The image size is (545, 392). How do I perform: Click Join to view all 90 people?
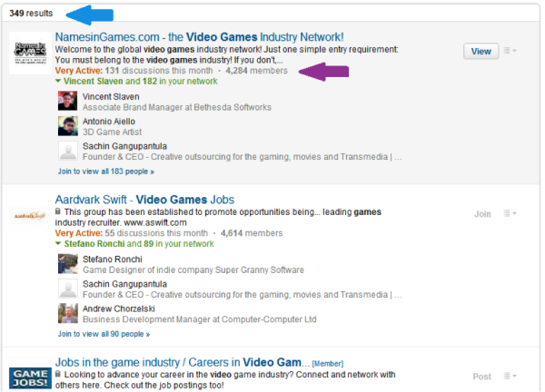tap(104, 334)
